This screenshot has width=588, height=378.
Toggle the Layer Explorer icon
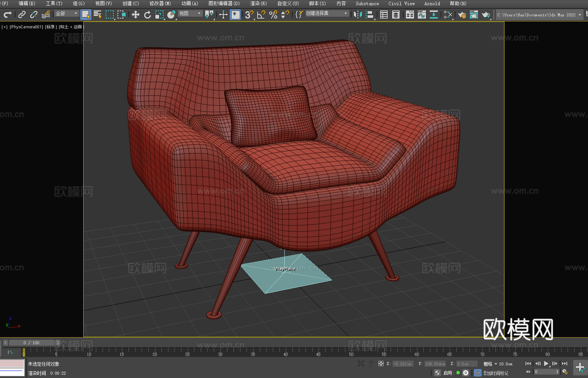point(396,15)
